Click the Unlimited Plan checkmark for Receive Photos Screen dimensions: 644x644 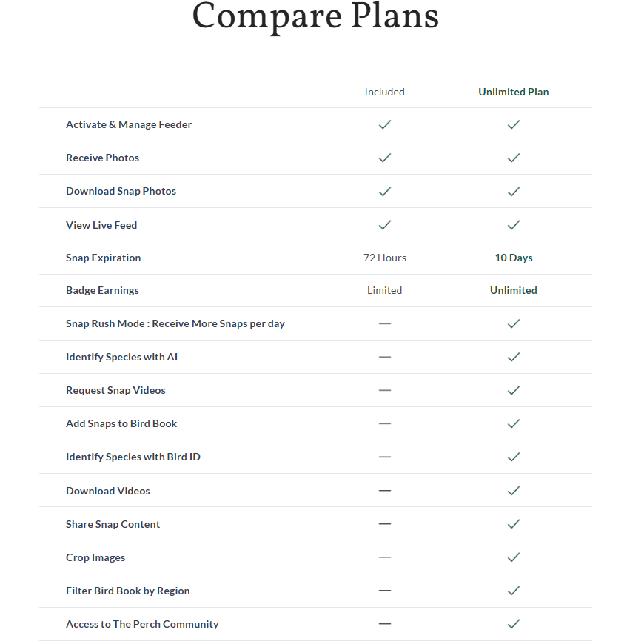click(x=514, y=158)
